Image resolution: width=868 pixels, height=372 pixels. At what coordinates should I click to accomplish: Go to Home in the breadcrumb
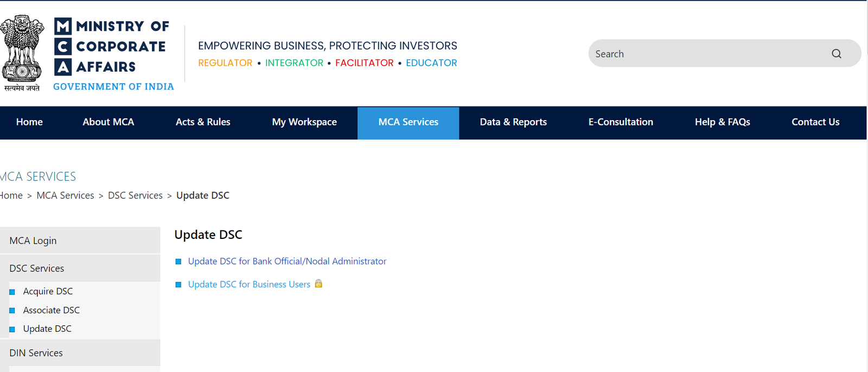[11, 196]
